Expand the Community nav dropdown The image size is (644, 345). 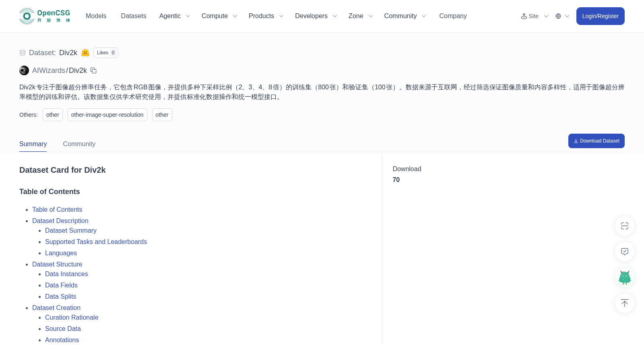pos(405,16)
